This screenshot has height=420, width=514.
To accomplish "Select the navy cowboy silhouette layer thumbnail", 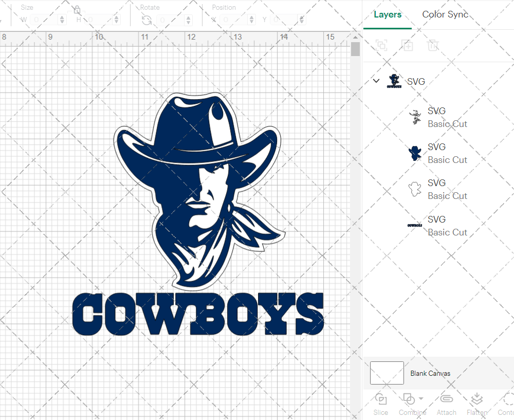I will click(415, 153).
